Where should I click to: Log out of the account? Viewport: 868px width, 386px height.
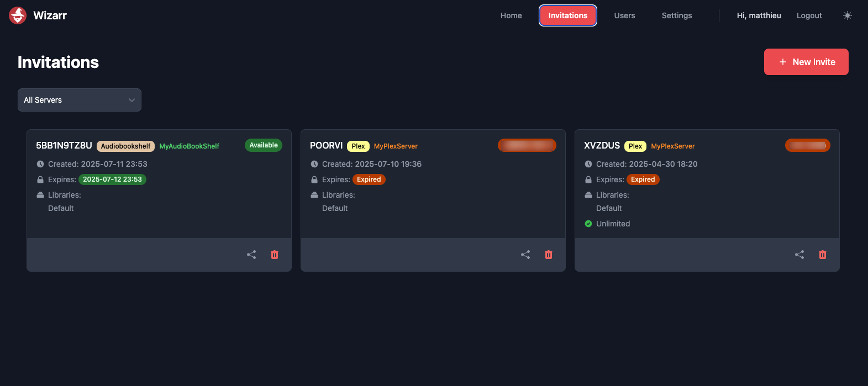pos(809,15)
